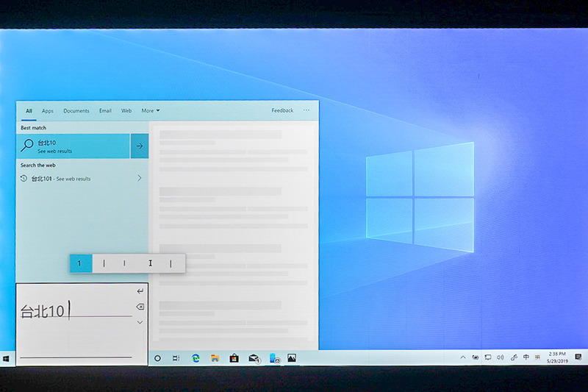This screenshot has width=588, height=392.
Task: Click the "Best match" heading
Action: [33, 128]
